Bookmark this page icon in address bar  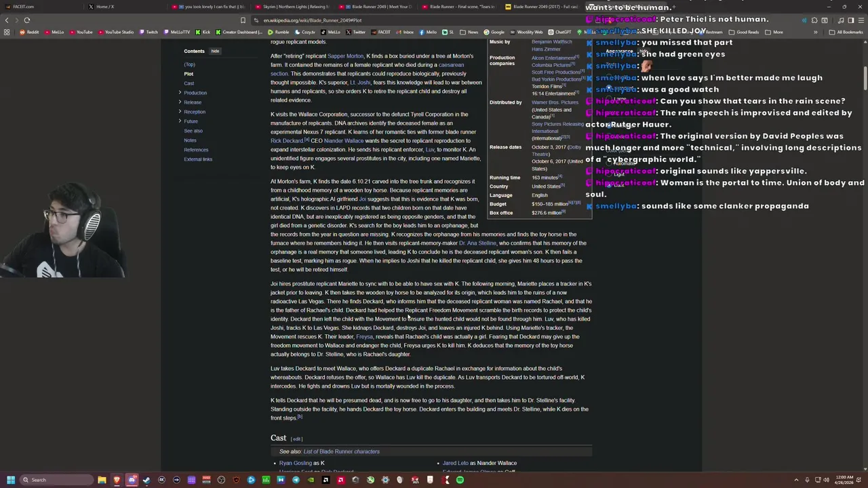coord(243,20)
